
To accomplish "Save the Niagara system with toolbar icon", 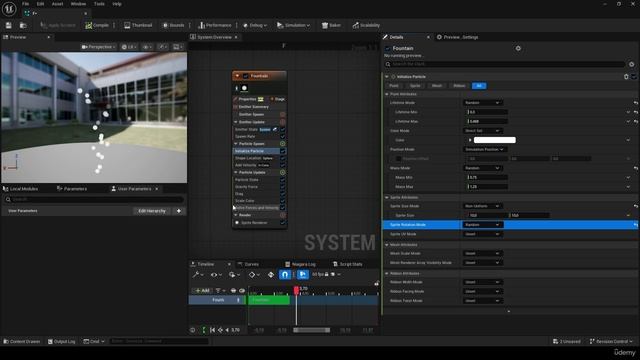I will [9, 25].
